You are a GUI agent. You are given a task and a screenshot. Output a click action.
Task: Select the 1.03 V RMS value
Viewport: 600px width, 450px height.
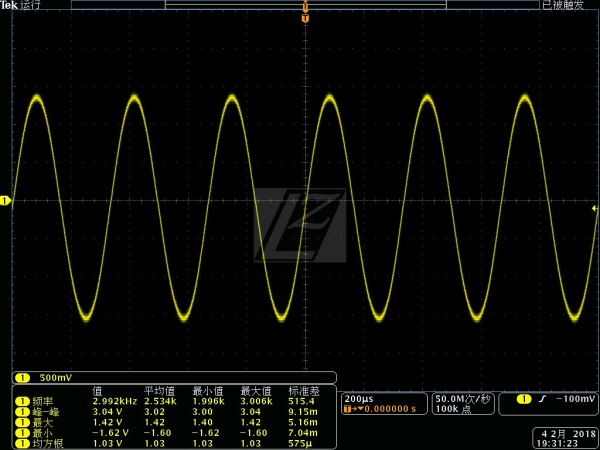click(108, 443)
